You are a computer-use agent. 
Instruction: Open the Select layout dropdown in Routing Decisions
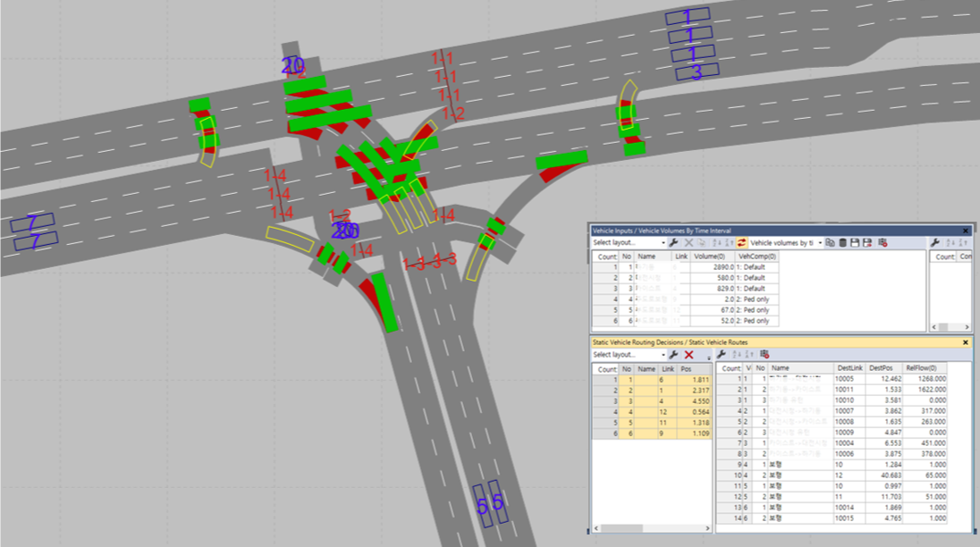point(628,355)
